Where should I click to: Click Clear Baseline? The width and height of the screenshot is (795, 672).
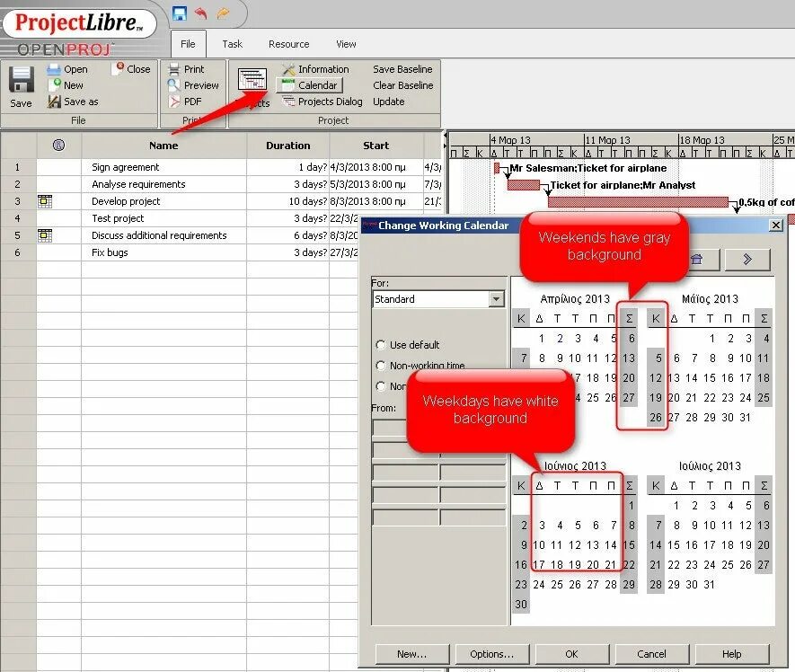403,85
